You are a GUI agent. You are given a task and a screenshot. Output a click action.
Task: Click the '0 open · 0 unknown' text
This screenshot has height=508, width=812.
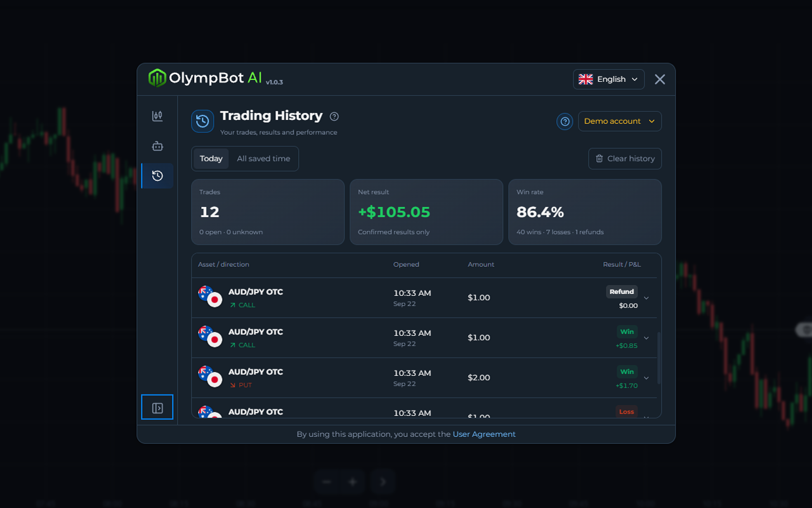coord(231,232)
